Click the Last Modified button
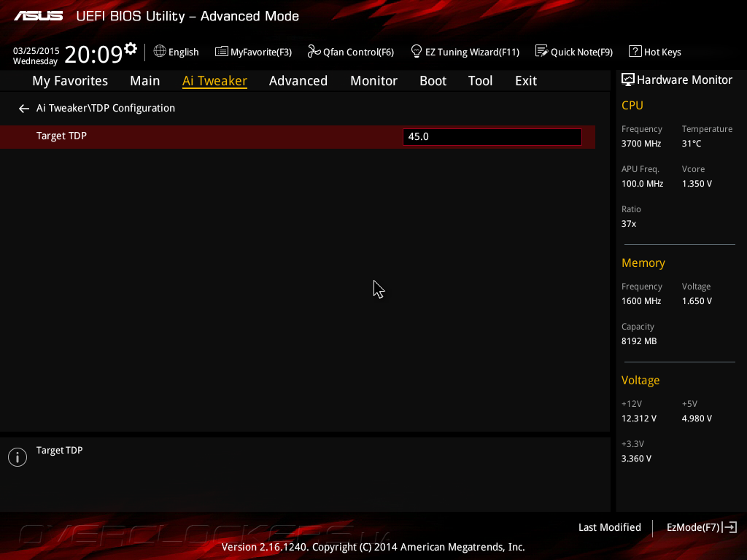 (x=610, y=527)
